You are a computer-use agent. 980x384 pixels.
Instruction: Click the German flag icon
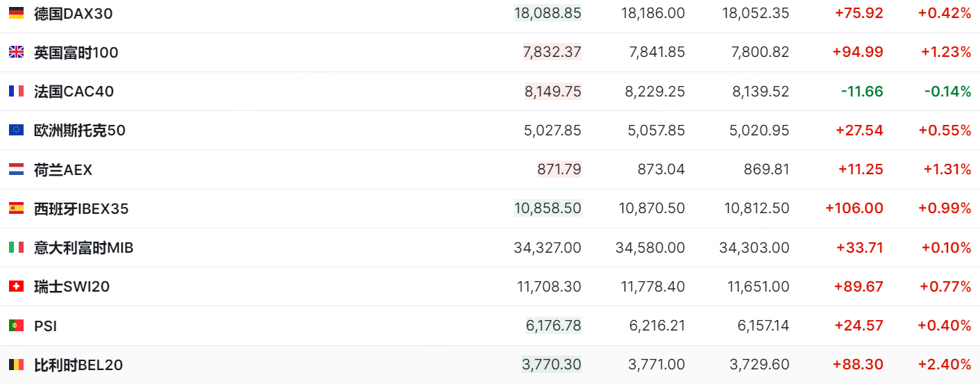tap(16, 13)
